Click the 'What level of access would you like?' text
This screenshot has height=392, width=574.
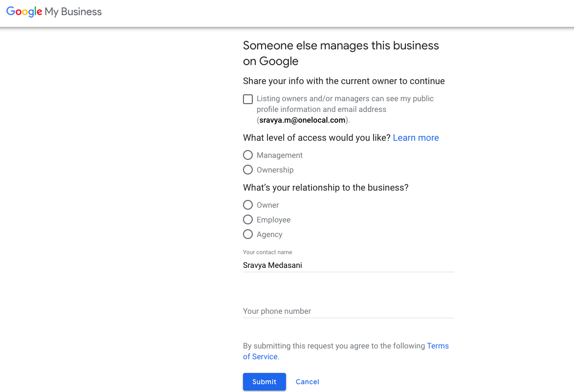pyautogui.click(x=316, y=138)
